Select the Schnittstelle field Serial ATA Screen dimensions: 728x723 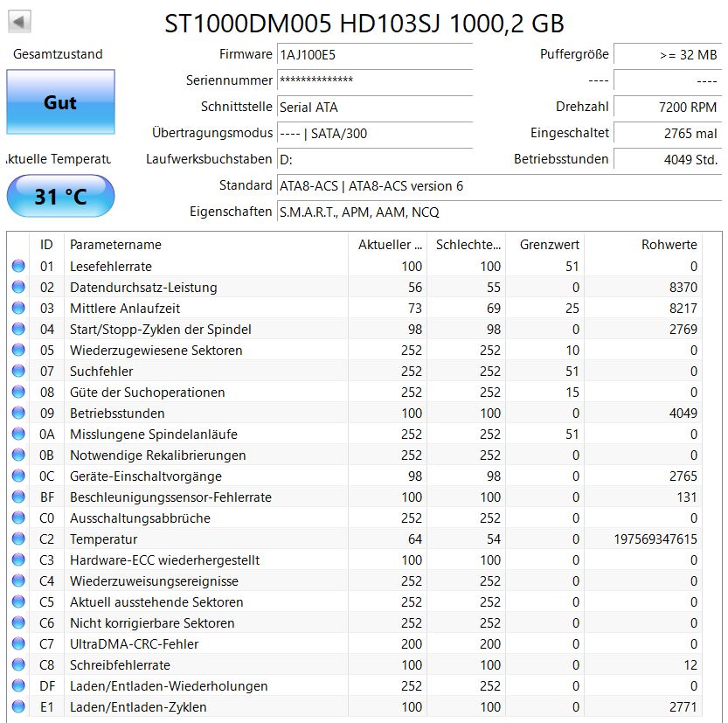pos(375,108)
